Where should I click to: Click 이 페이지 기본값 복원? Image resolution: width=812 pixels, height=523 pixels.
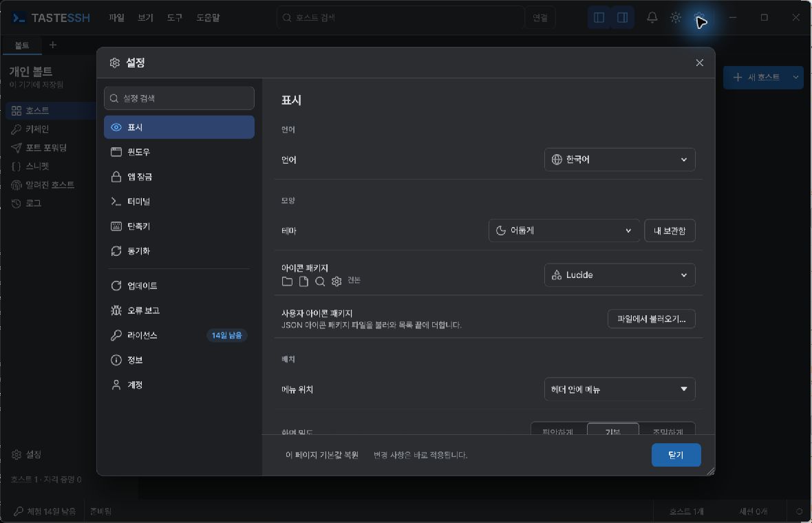click(321, 455)
